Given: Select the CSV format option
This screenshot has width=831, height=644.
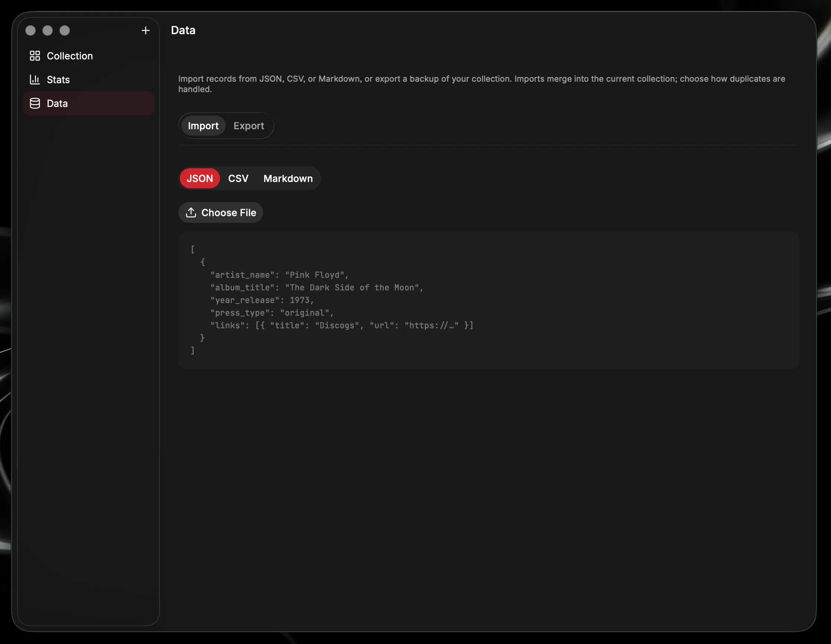Looking at the screenshot, I should pos(238,178).
